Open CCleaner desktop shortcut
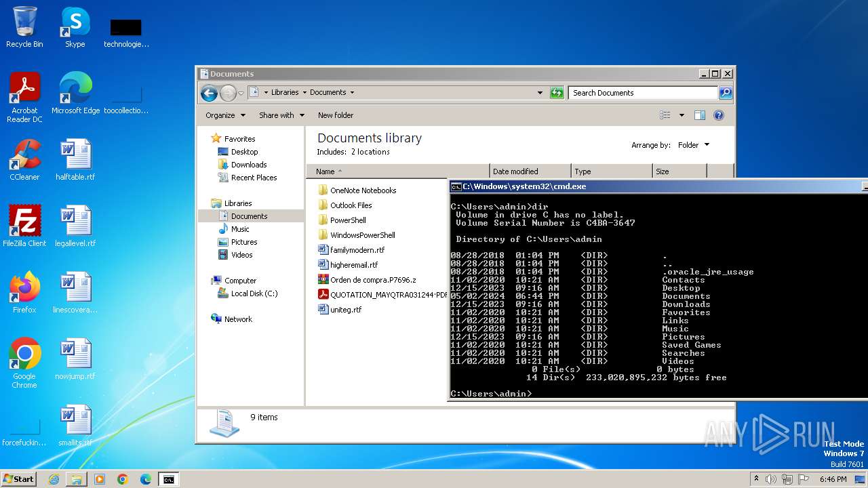 (x=24, y=160)
